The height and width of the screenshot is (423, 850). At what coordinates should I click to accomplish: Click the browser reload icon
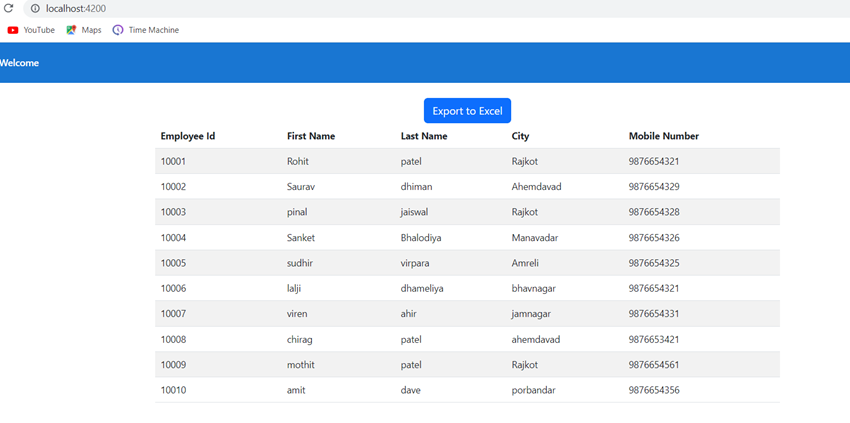pyautogui.click(x=8, y=8)
